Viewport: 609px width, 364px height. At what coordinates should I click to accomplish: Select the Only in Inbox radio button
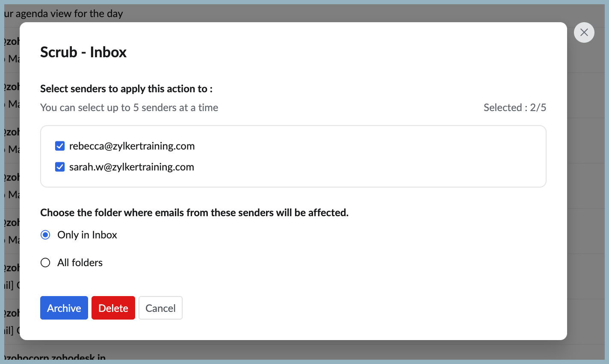coord(45,235)
